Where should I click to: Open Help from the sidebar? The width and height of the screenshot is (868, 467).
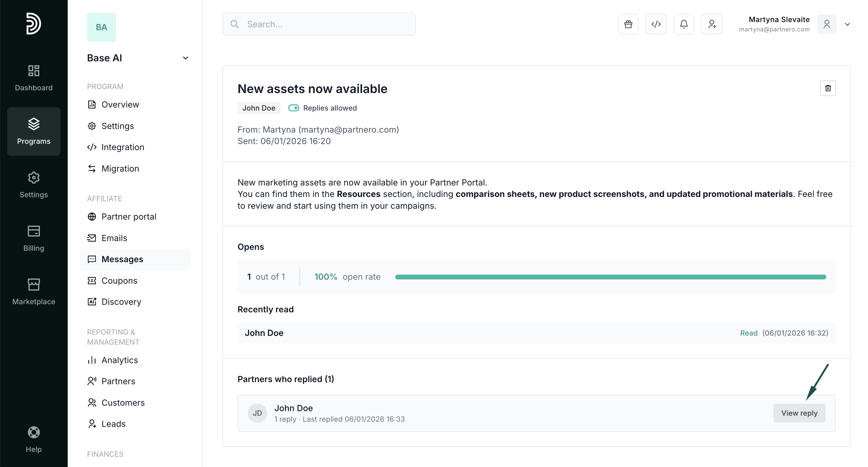tap(34, 439)
